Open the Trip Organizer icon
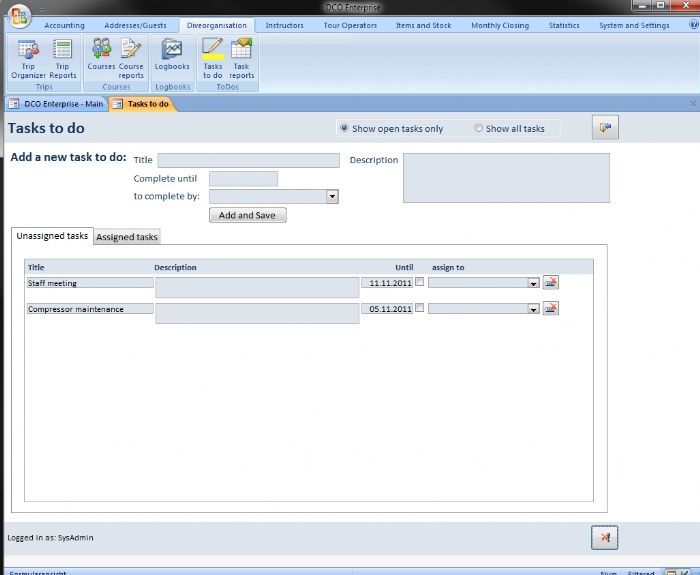This screenshot has height=575, width=700. [28, 56]
